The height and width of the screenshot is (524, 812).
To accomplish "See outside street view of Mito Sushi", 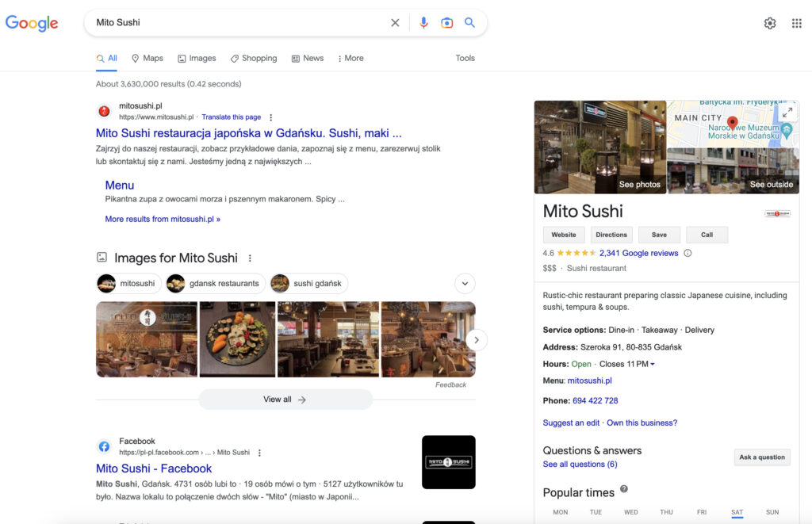I will point(733,171).
